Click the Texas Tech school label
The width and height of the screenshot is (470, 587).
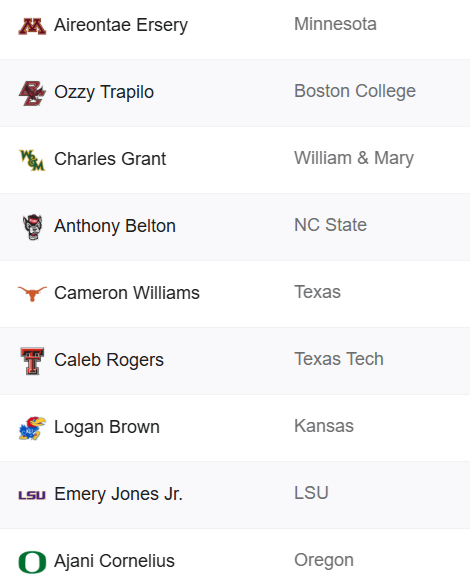[x=339, y=359]
